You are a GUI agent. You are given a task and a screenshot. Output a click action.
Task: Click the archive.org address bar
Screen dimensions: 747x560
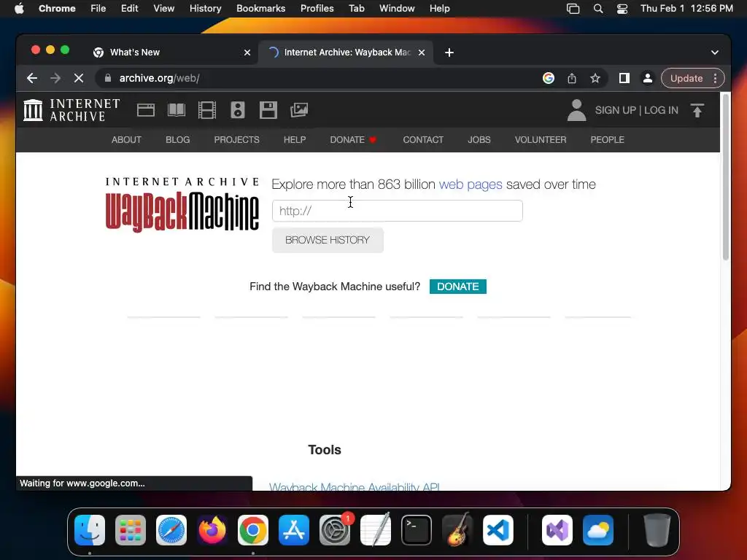(x=320, y=78)
